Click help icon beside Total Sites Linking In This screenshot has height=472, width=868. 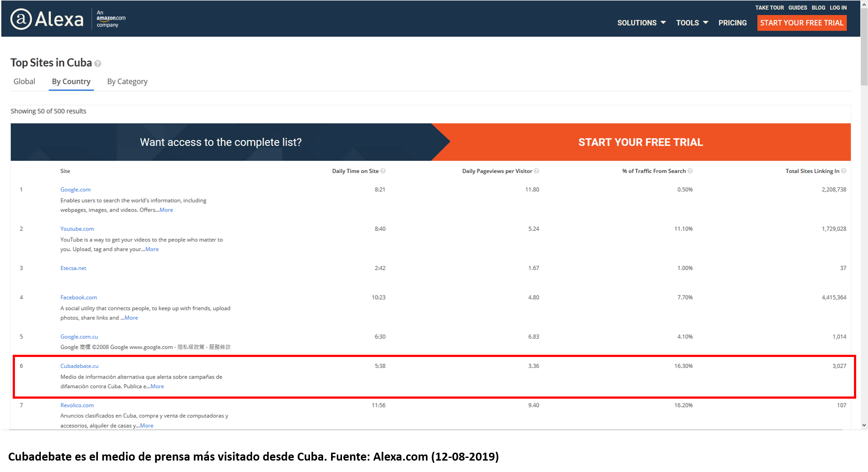pos(843,171)
